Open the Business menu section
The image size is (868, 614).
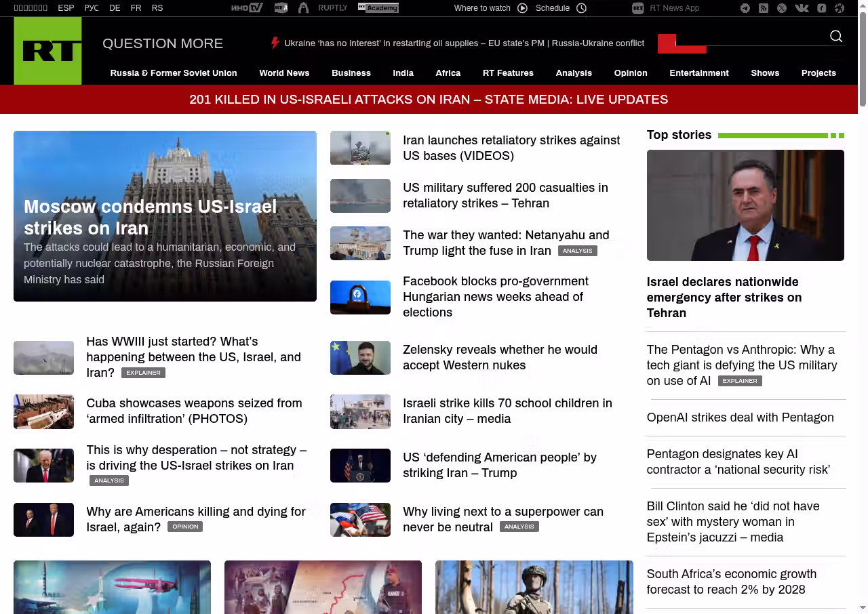click(x=351, y=73)
